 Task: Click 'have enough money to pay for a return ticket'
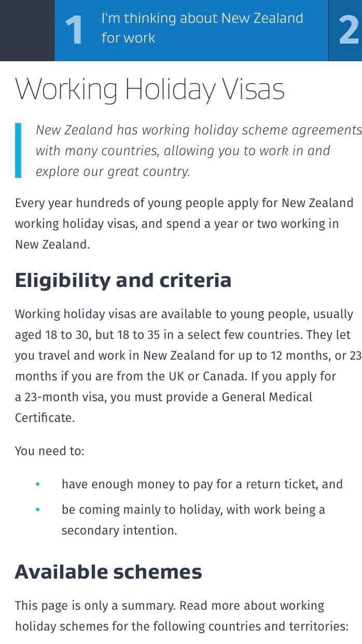coord(202,484)
